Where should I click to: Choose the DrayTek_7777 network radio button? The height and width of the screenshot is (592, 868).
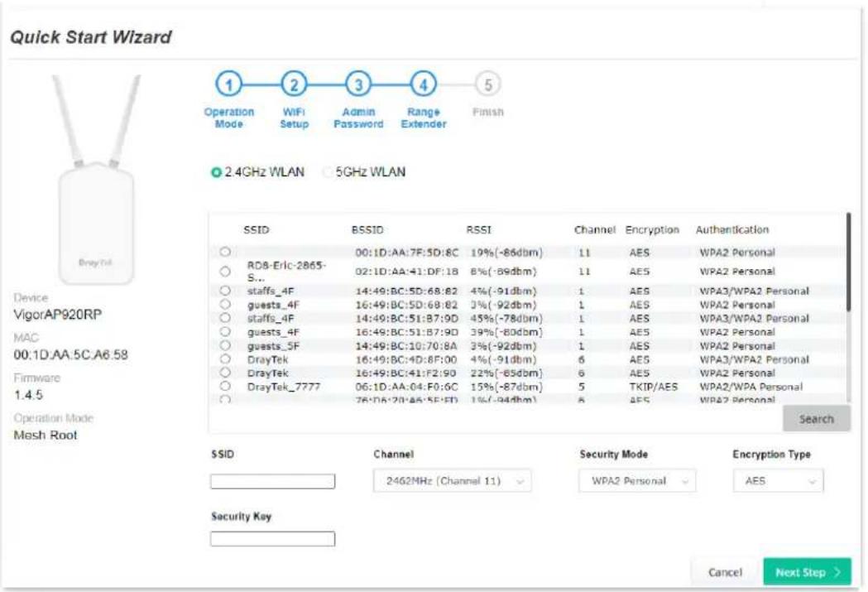point(225,386)
